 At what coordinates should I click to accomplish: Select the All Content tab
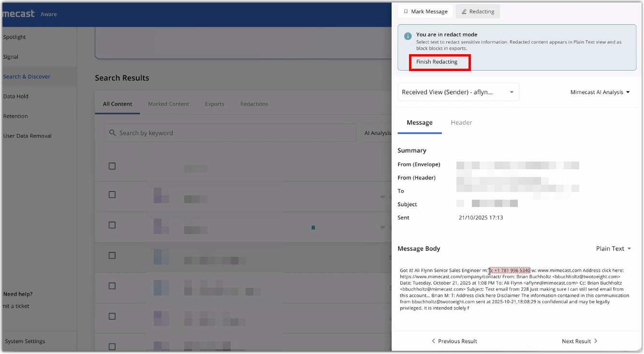tap(117, 104)
